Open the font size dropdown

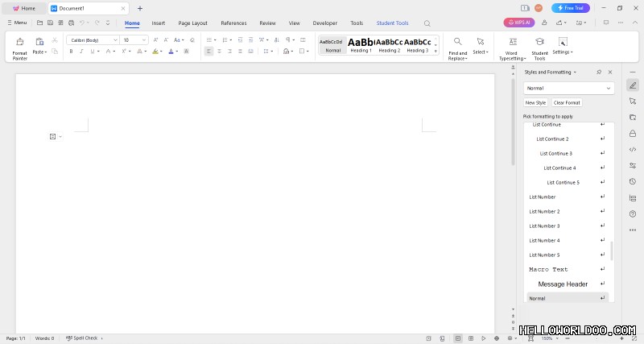point(144,39)
